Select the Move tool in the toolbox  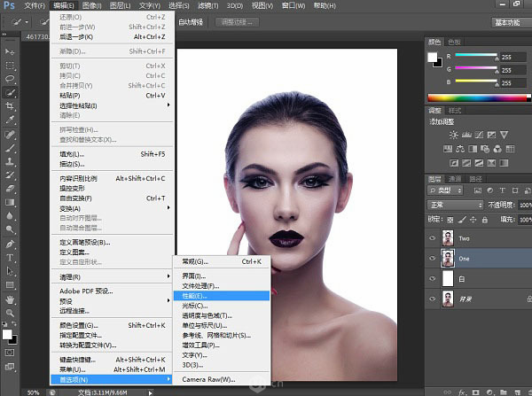coord(11,52)
